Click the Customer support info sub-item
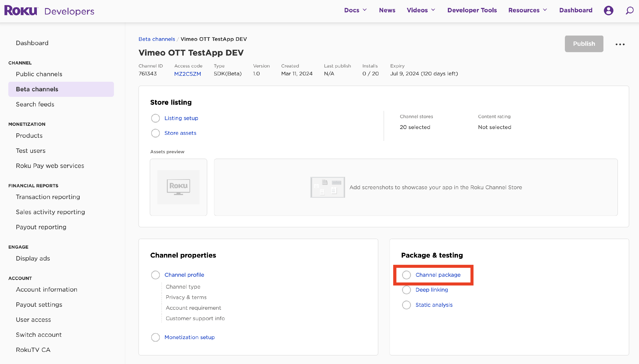The width and height of the screenshot is (639, 364). tap(195, 318)
